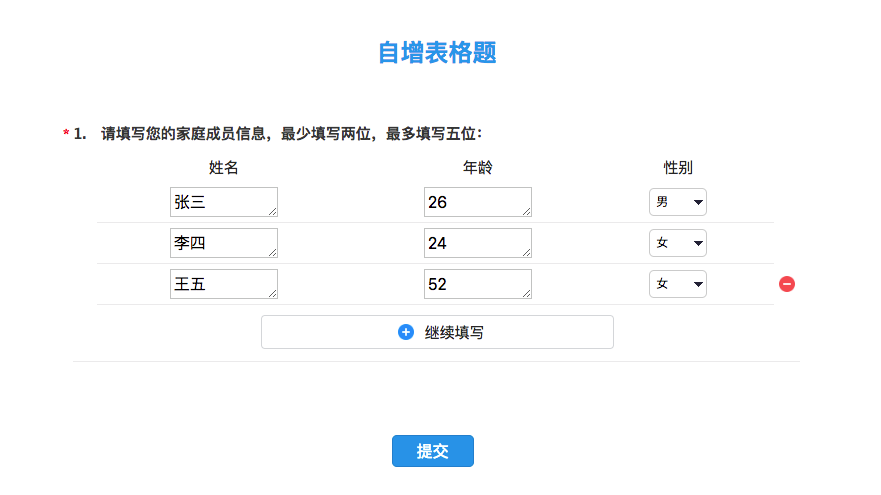Click the 姓名 column header

pos(224,167)
